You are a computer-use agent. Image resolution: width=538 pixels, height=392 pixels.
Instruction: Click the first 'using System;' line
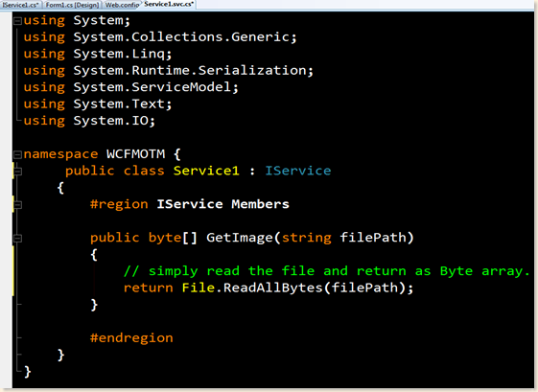77,20
